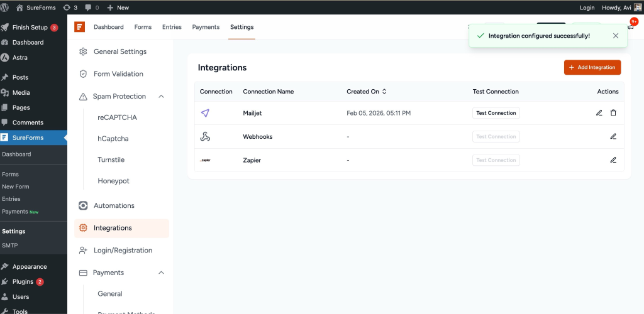Click Test Connection in Zapier row

click(496, 160)
